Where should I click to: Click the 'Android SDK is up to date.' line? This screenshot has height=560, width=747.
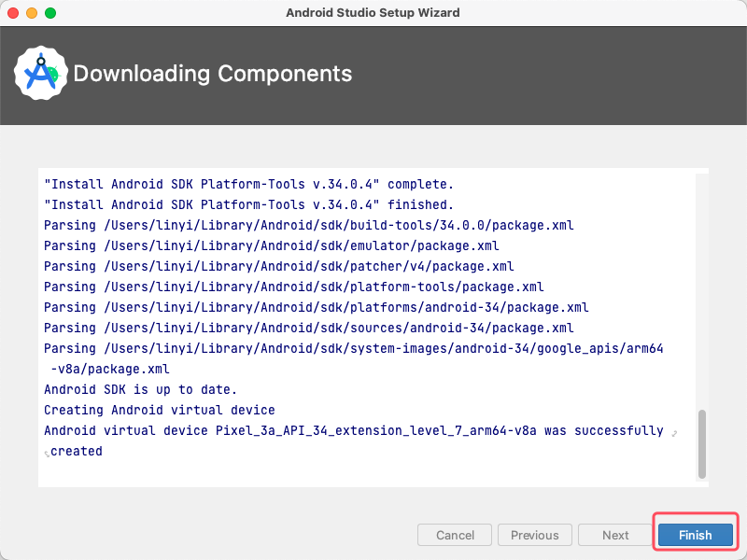coord(141,389)
